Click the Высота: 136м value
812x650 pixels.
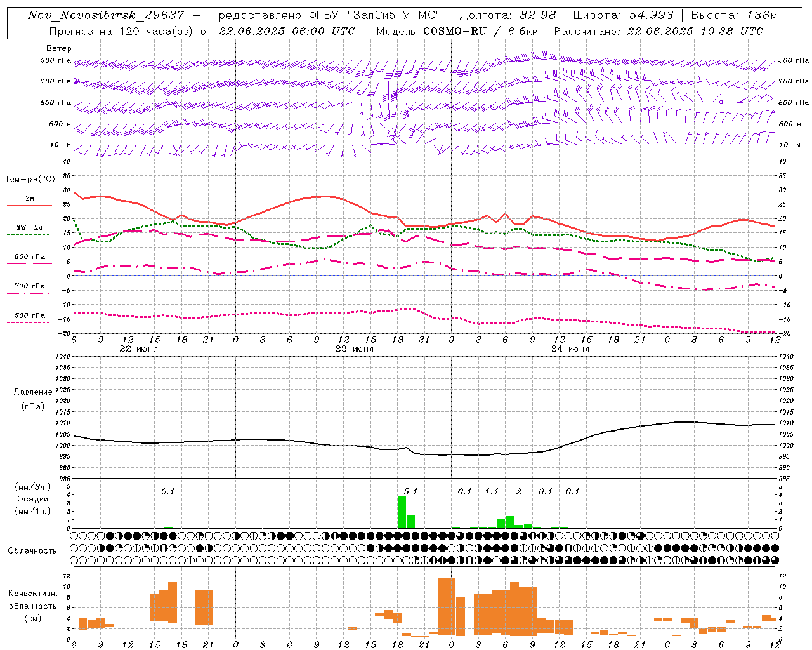pos(734,15)
